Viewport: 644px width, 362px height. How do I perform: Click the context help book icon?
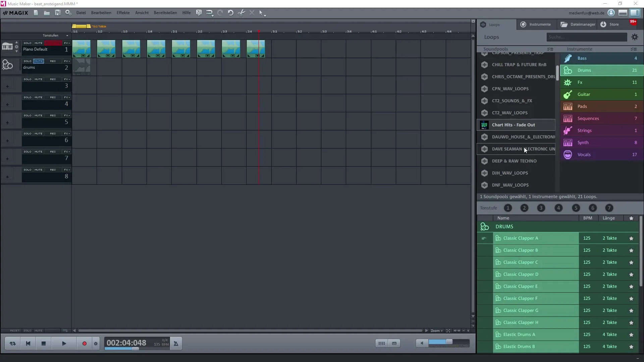coord(199,13)
